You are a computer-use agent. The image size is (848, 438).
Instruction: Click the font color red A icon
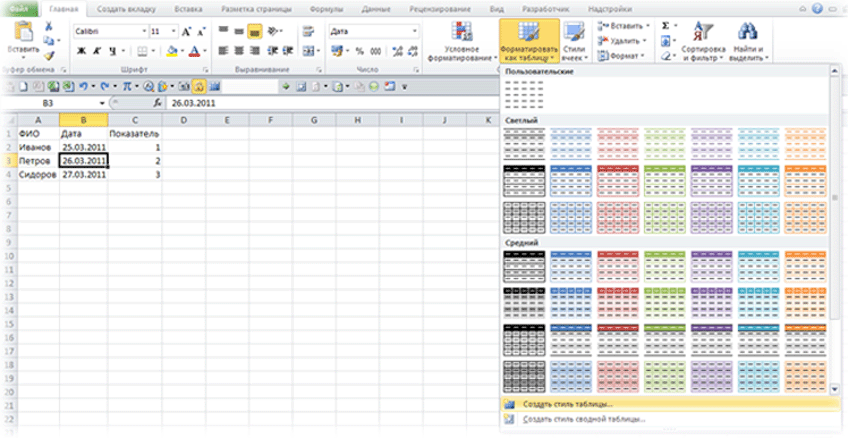(194, 51)
